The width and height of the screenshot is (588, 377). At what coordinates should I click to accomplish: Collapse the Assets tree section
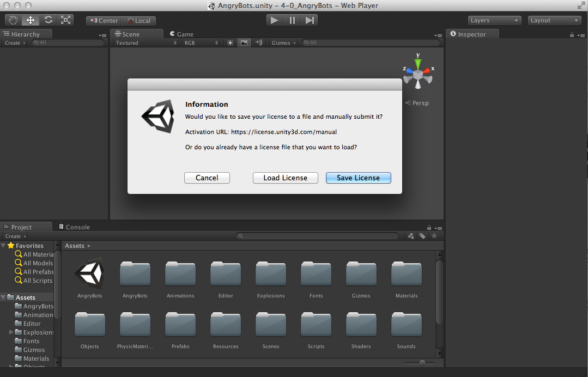tap(3, 297)
